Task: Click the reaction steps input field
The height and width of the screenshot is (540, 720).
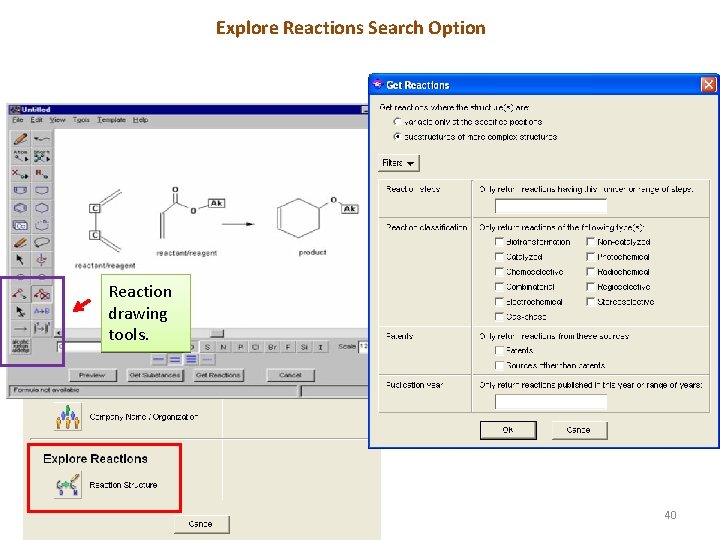Action: 551,206
